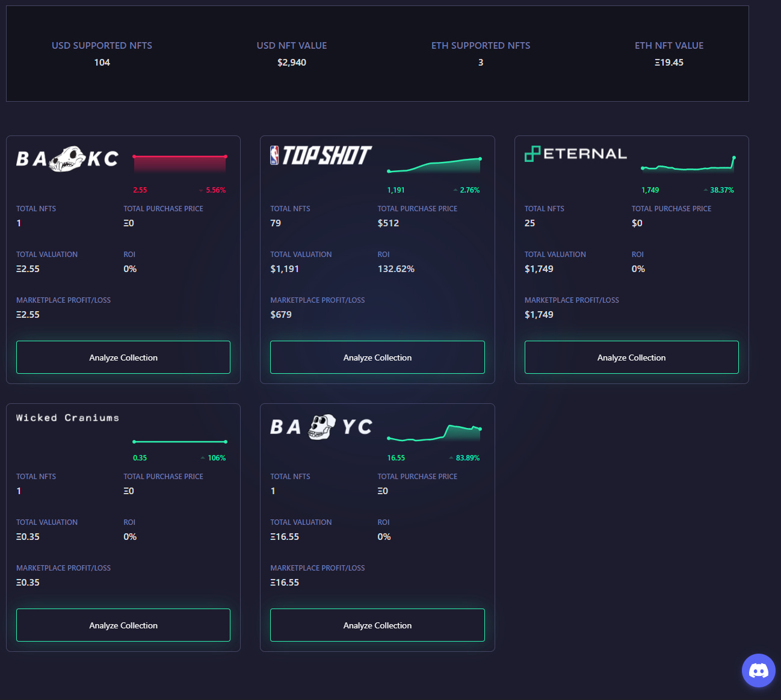
Task: Analyze the Wicked Craniums collection
Action: (123, 625)
